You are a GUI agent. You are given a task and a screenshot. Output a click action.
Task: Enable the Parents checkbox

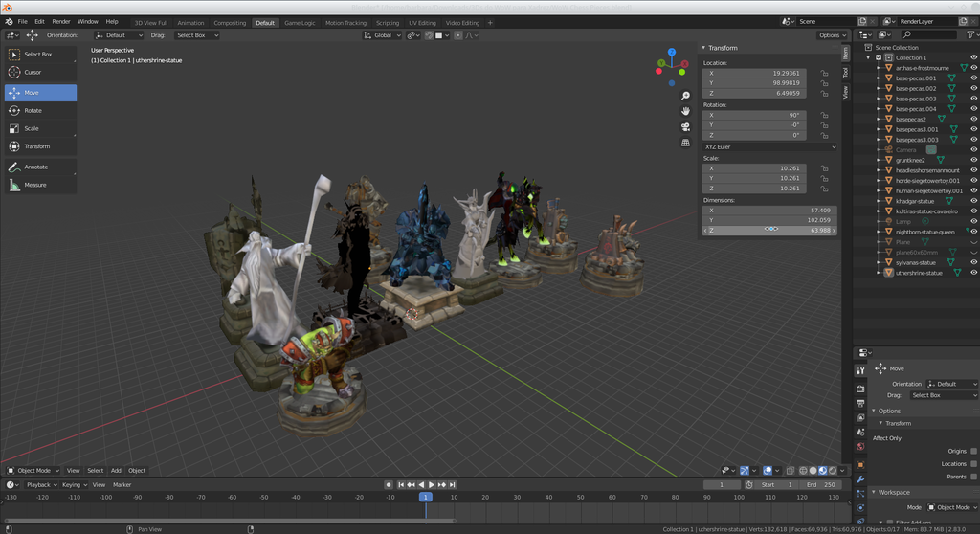tap(973, 477)
